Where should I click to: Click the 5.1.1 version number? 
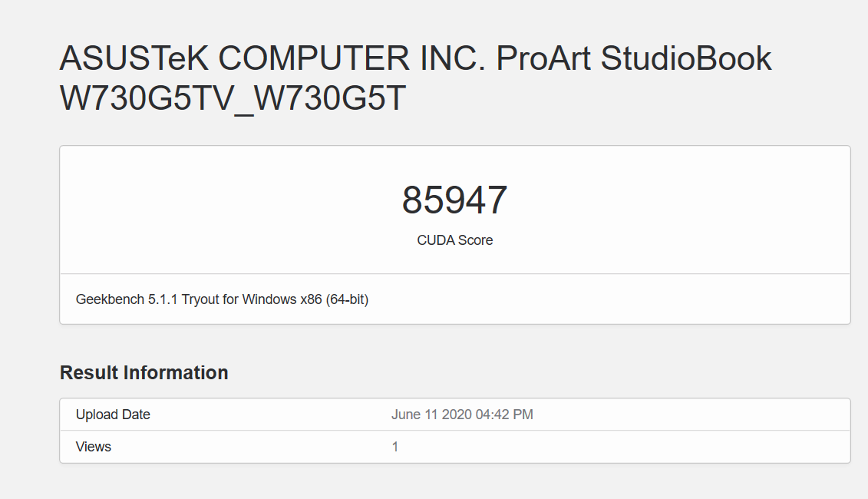(163, 299)
